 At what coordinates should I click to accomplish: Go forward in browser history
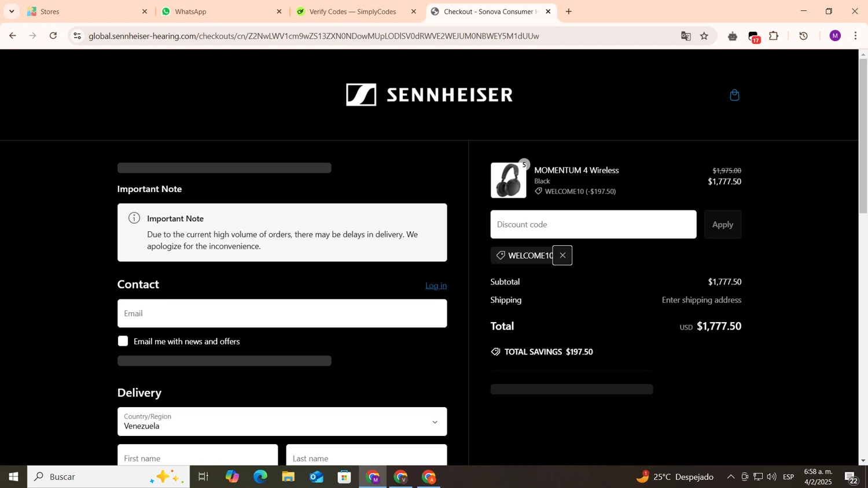[x=33, y=36]
